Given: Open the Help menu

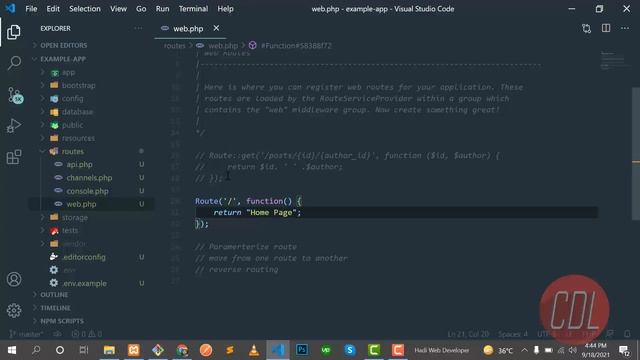Looking at the screenshot, I should [225, 9].
